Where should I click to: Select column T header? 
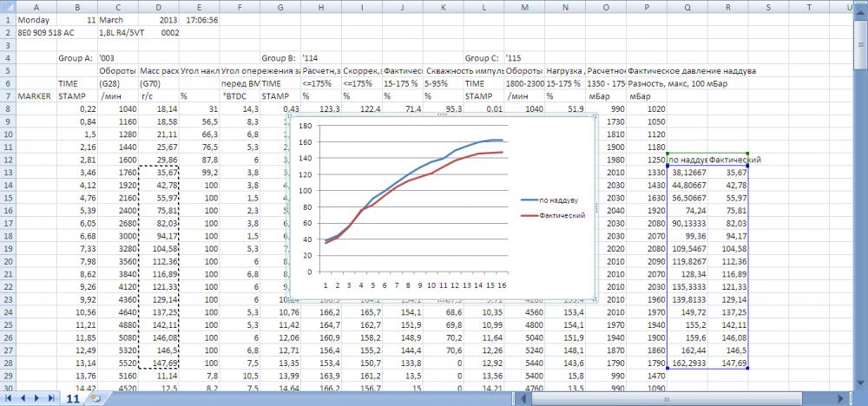point(809,7)
